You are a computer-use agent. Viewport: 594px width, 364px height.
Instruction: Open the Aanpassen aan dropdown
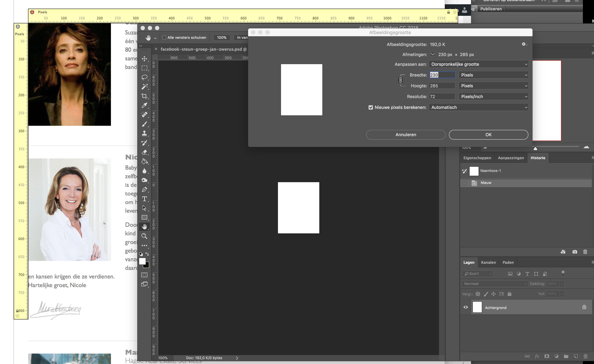(x=479, y=64)
